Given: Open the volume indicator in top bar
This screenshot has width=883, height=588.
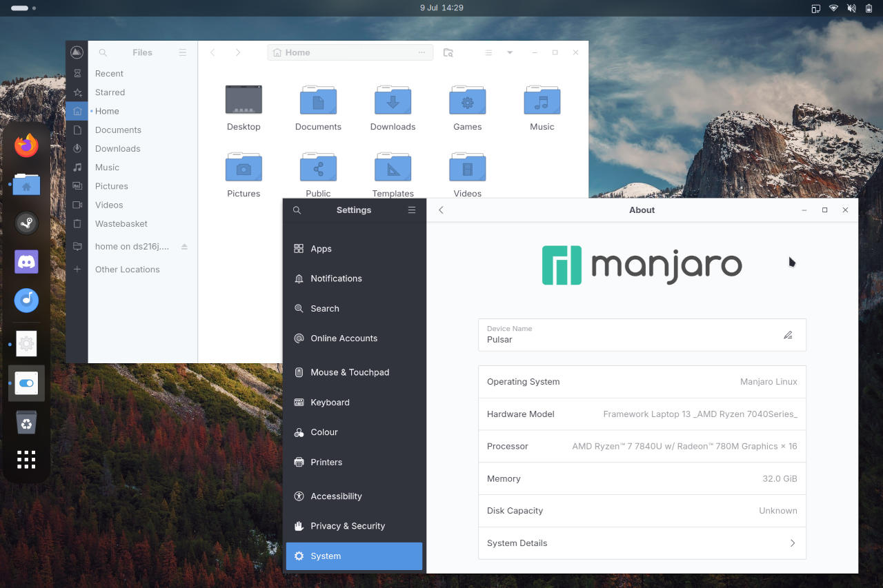Looking at the screenshot, I should coord(851,8).
